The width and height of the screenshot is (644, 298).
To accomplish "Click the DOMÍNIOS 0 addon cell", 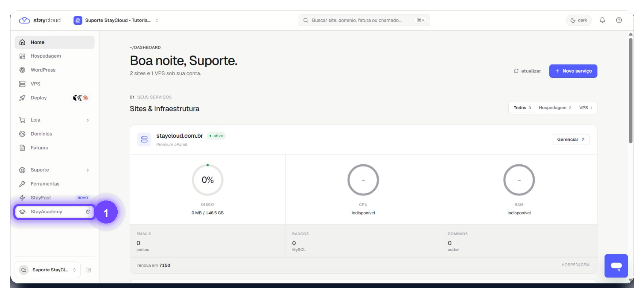I will tap(519, 241).
